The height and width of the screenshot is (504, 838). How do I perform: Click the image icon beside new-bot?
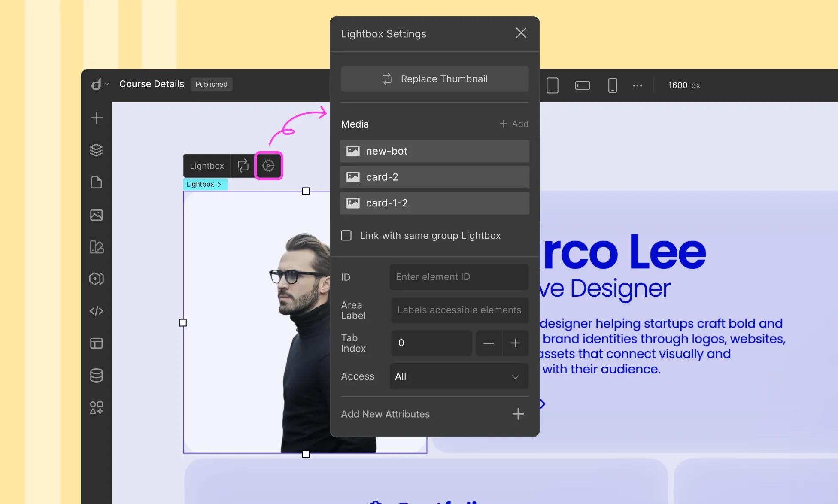point(353,151)
